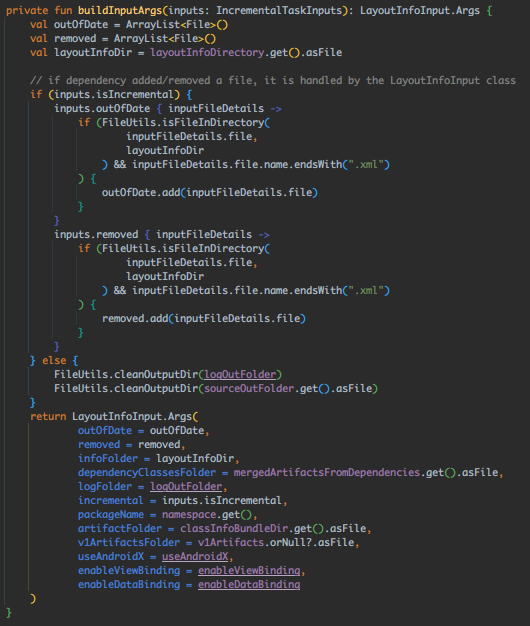
Task: Click the 'artifactFolder' named argument
Action: click(120, 529)
